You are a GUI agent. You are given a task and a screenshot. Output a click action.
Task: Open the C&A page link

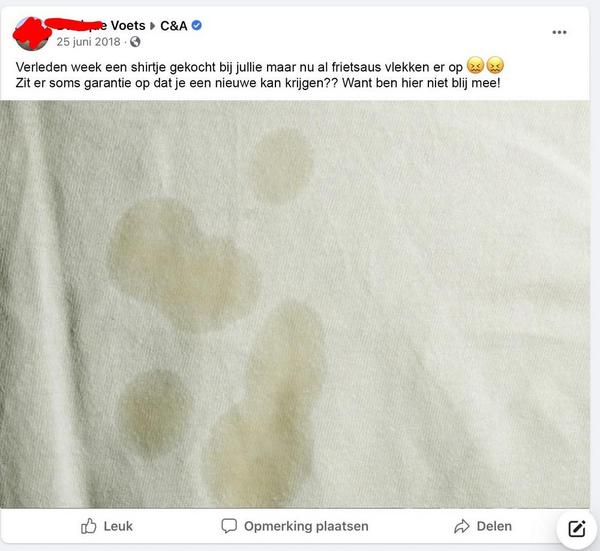(174, 26)
